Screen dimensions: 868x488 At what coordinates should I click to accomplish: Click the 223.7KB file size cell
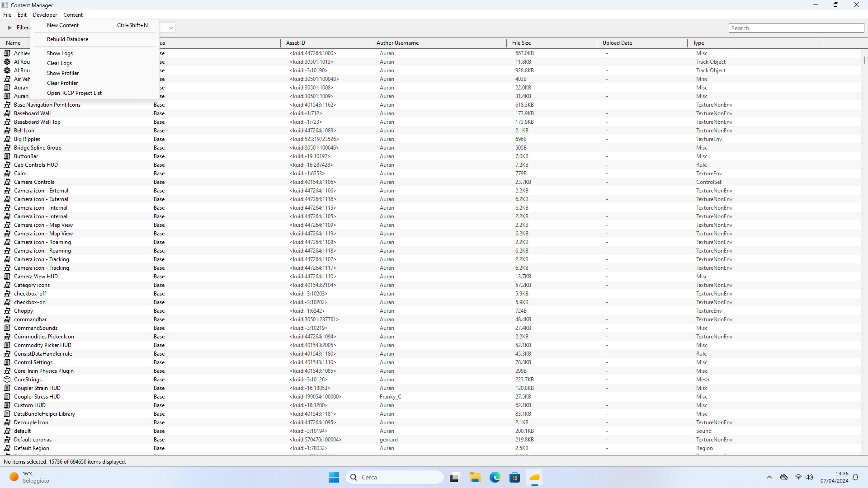[524, 380]
